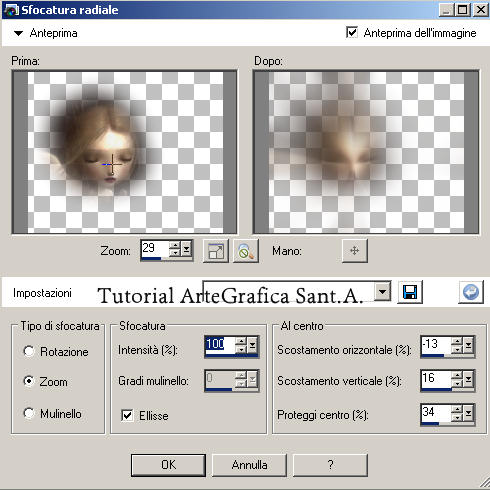Increase Proteggi centro value with up arrow
The image size is (490, 490).
457,409
